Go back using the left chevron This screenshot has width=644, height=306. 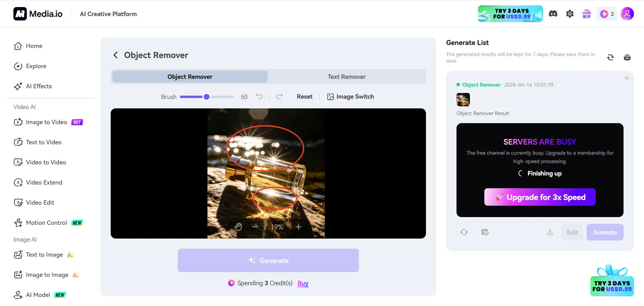pyautogui.click(x=116, y=55)
